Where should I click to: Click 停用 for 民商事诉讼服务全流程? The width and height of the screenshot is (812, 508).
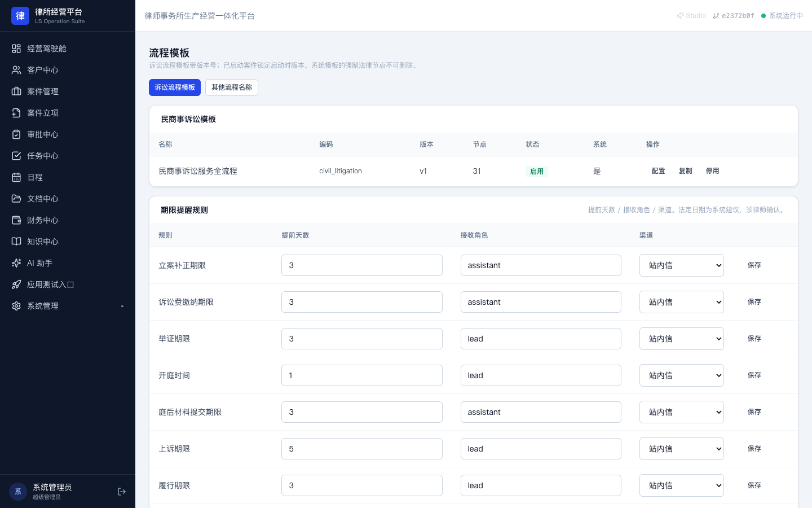(x=712, y=171)
